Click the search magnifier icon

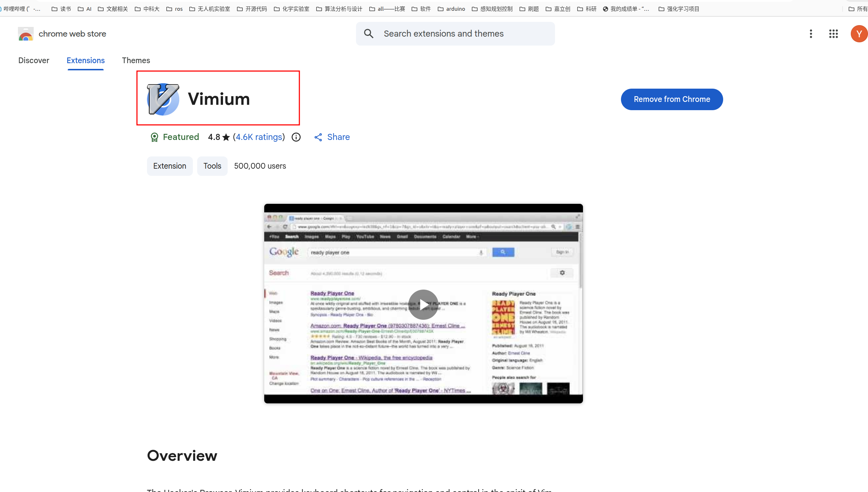(x=369, y=34)
